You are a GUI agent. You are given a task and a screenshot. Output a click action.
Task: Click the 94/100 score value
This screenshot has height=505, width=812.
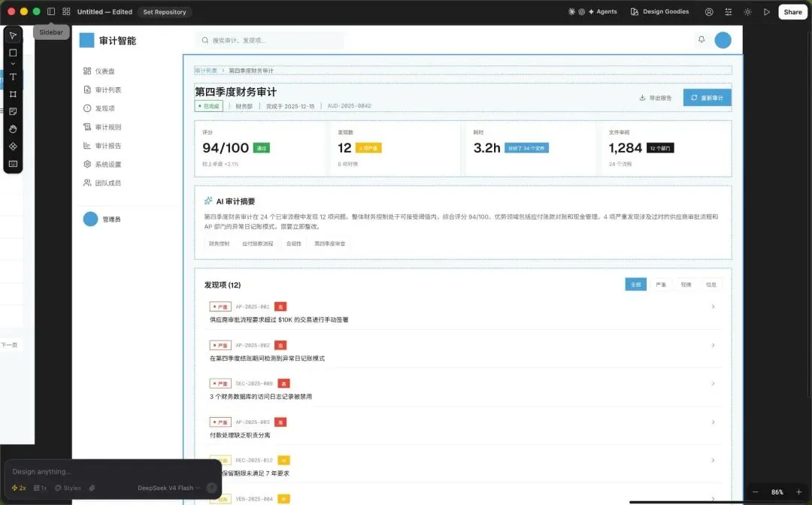pyautogui.click(x=226, y=148)
